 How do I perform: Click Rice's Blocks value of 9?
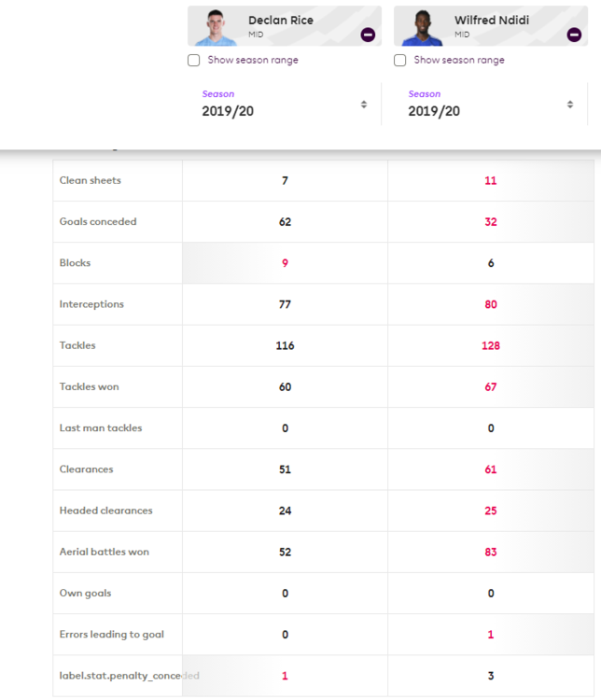pos(285,263)
